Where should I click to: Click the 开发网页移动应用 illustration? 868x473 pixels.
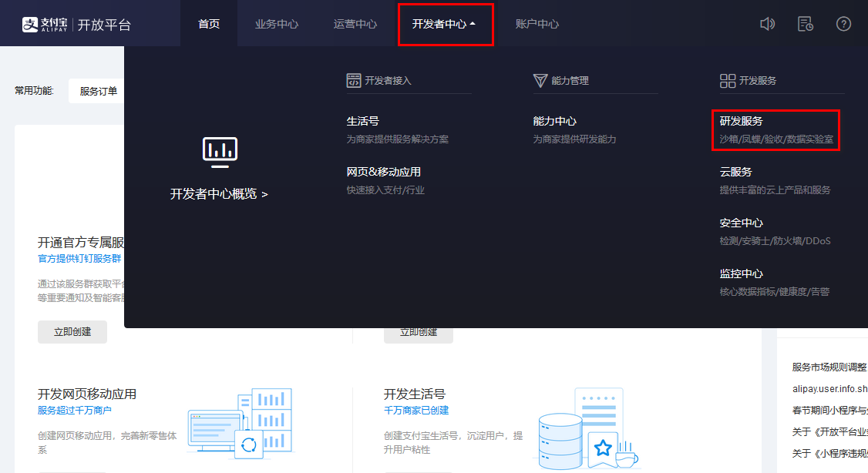[241, 423]
